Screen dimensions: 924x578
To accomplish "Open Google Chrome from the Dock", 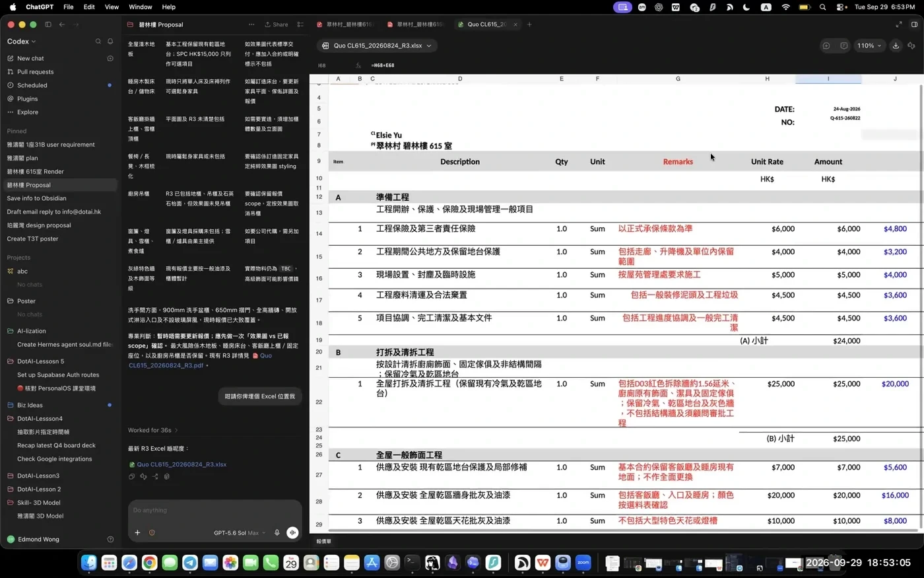I will point(150,562).
